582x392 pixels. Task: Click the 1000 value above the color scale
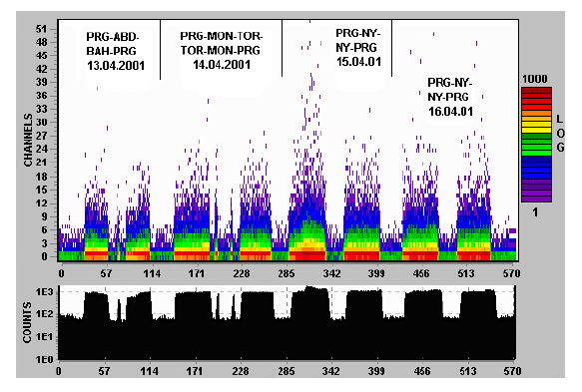click(535, 79)
